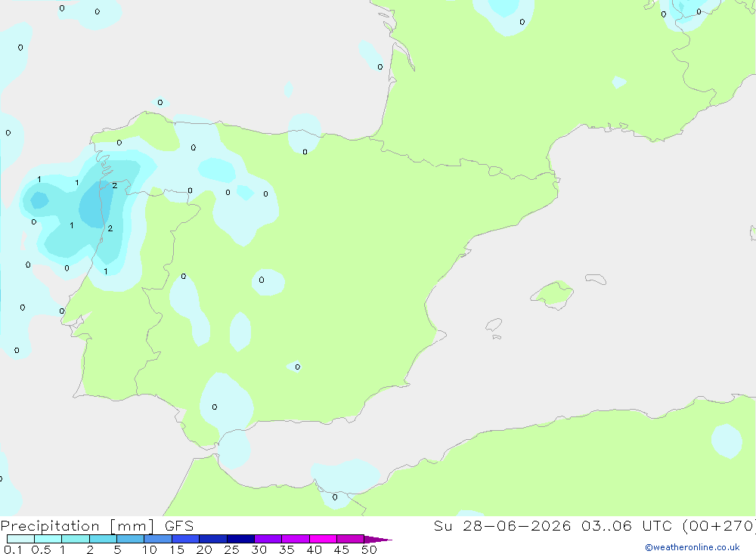756x554 pixels.
Task: Click the "0.5" legend label
Action: (x=41, y=549)
